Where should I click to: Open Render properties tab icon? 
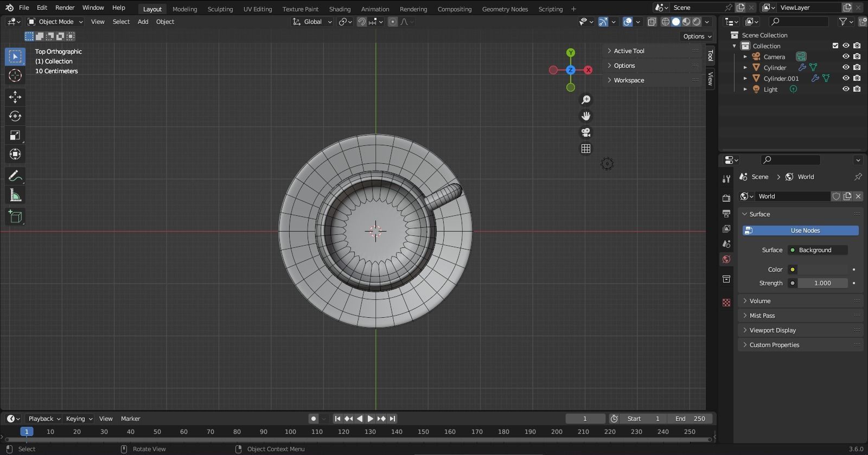[x=726, y=198]
